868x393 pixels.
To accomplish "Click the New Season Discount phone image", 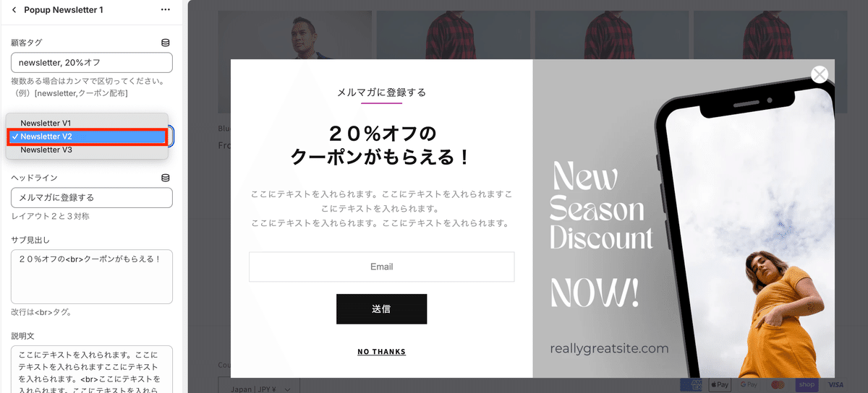I will [684, 219].
